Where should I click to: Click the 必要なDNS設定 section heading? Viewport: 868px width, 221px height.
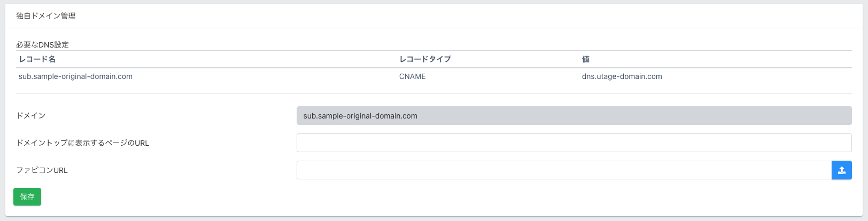(x=43, y=45)
